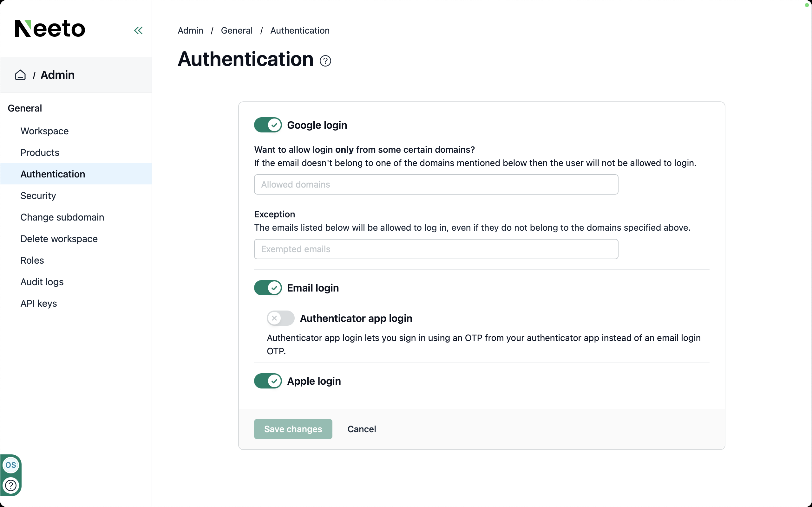Open API keys sidebar item
Image resolution: width=812 pixels, height=507 pixels.
click(39, 304)
